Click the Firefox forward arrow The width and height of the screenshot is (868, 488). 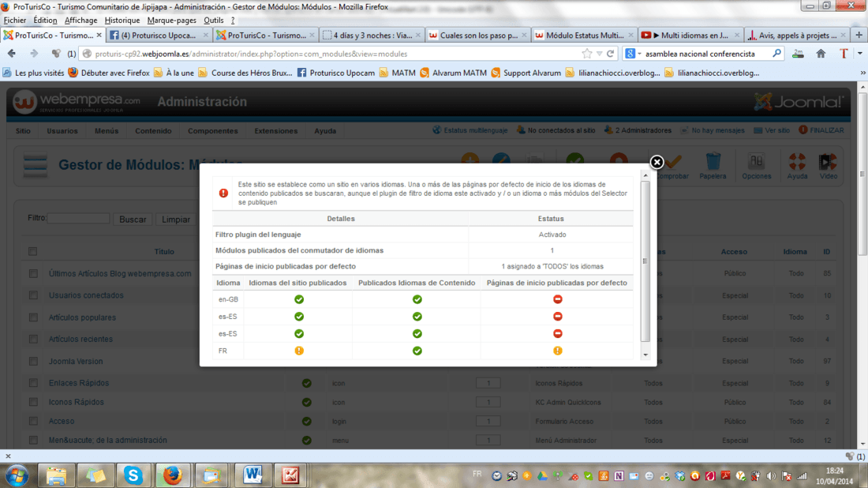click(34, 54)
